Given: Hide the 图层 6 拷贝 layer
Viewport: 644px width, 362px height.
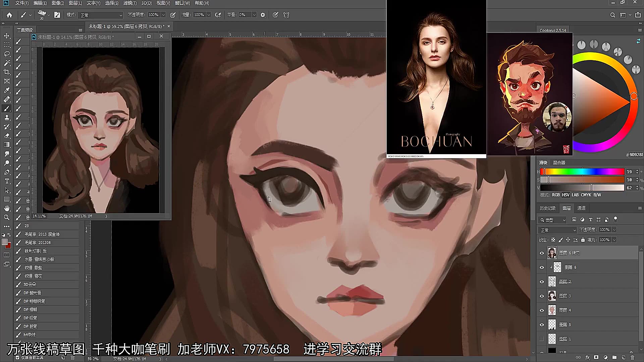Looking at the screenshot, I should 542,253.
